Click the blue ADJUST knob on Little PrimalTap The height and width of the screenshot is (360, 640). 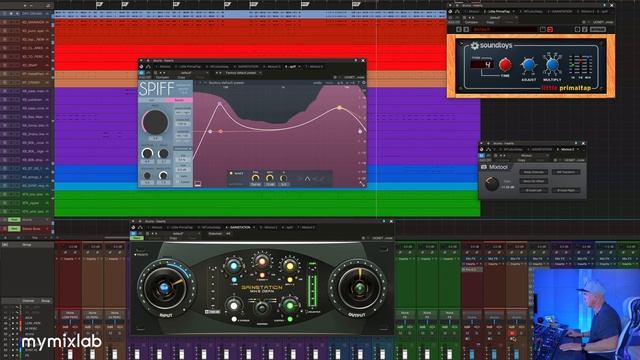pos(528,65)
